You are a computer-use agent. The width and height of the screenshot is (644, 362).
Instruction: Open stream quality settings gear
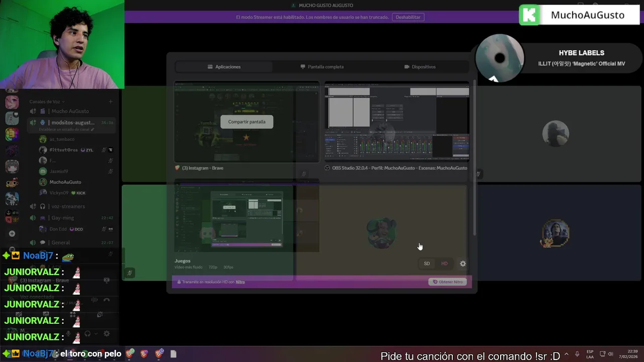point(463,263)
